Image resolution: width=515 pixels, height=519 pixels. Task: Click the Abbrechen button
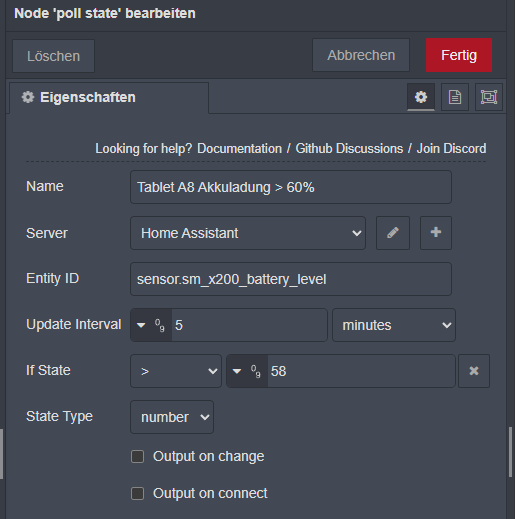(361, 55)
